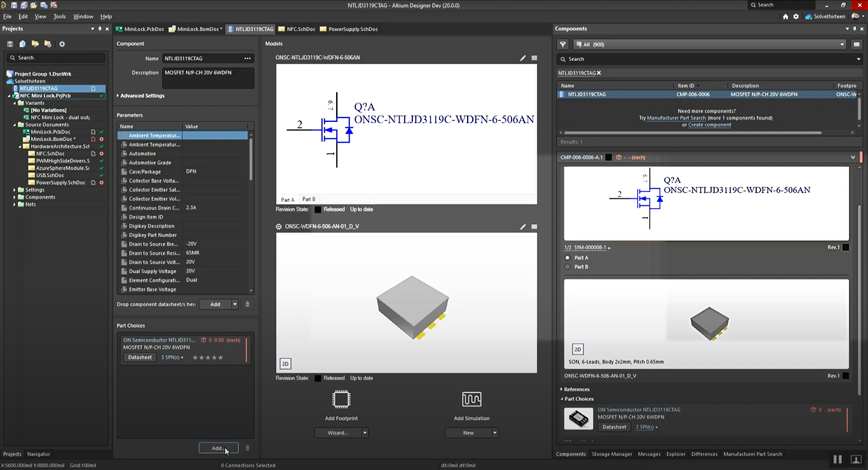Click the filter funnel icon in Components panel
Screen dimensions: 868x470
click(563, 44)
